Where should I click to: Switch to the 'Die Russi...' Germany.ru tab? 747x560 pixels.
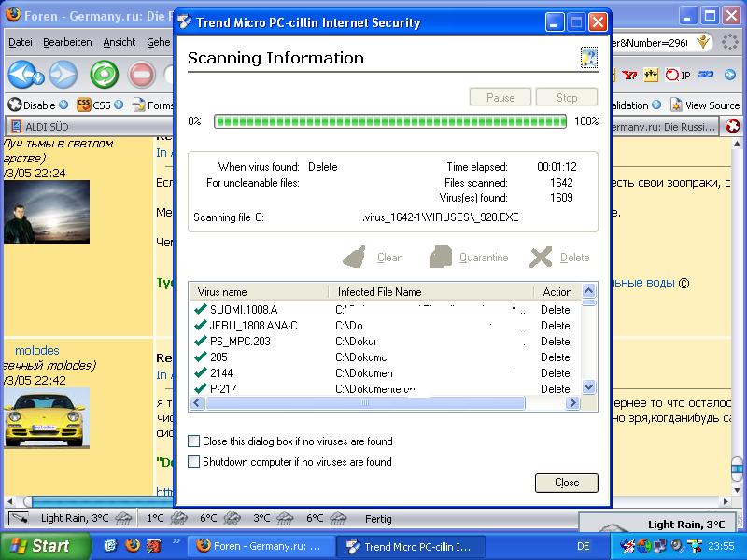coord(664,127)
